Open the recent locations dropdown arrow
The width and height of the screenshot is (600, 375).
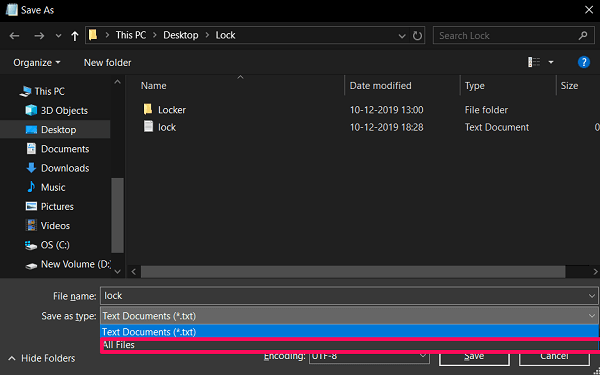58,36
